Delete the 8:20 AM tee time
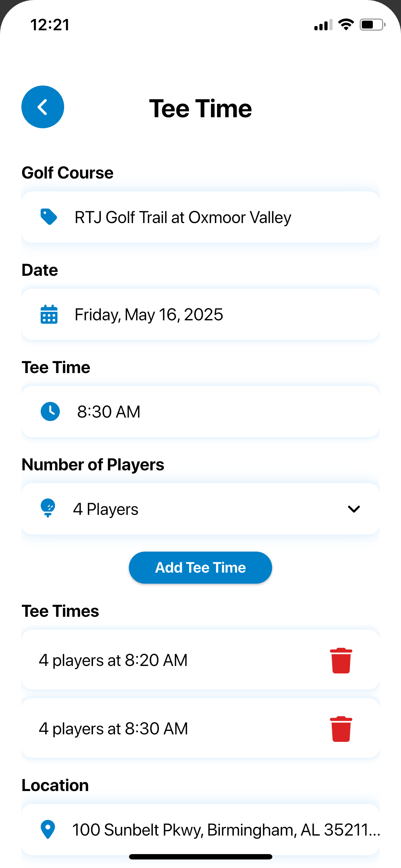Screen dimensions: 401x868 (341, 660)
